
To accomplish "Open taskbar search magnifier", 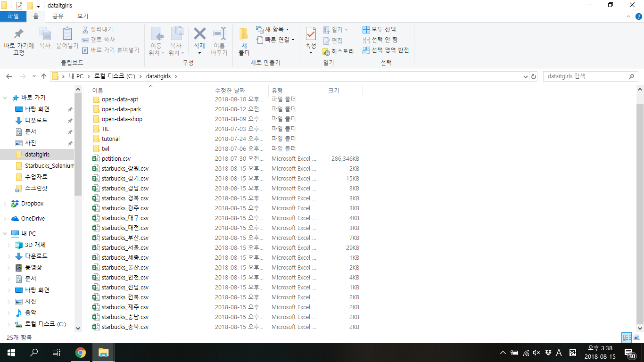I will click(x=34, y=353).
